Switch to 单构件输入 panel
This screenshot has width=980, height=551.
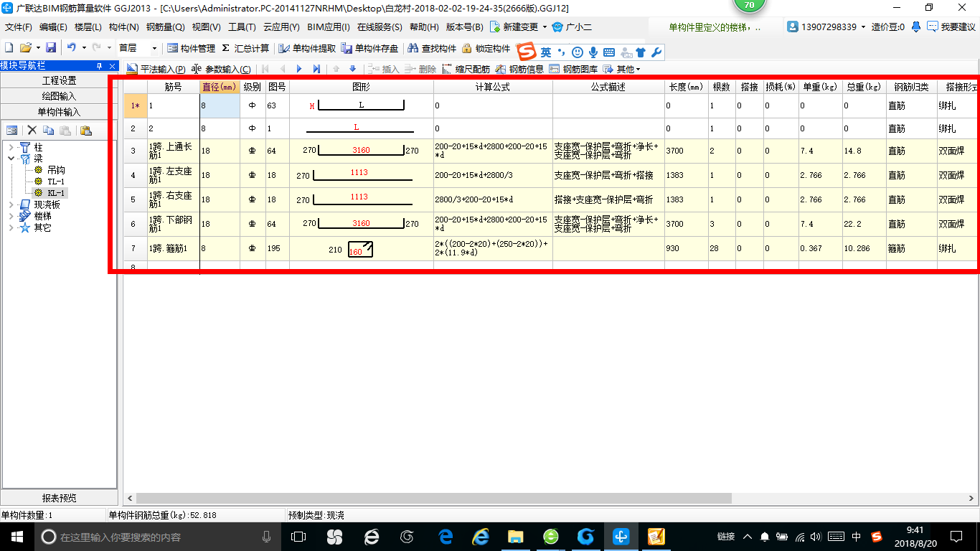point(59,112)
